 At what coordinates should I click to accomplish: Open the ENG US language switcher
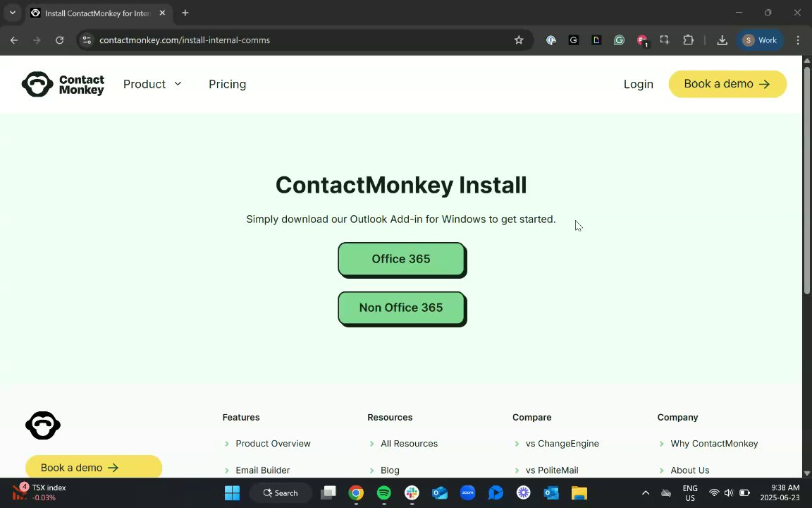click(690, 493)
